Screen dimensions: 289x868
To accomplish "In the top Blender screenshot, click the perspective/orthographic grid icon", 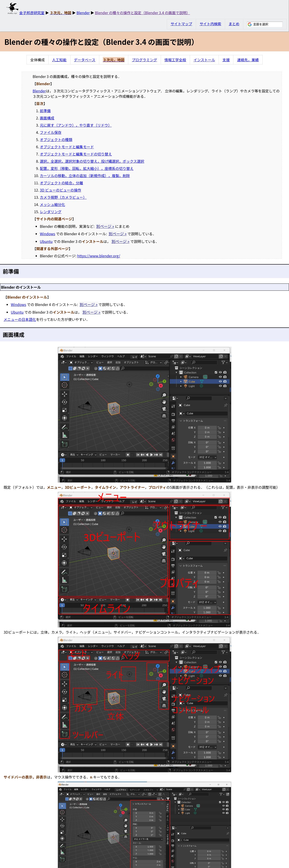I will click(x=164, y=416).
